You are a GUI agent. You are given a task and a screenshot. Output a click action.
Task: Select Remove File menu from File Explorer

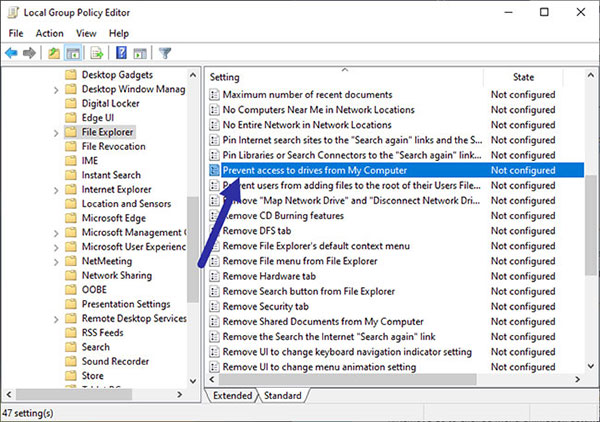(x=300, y=261)
